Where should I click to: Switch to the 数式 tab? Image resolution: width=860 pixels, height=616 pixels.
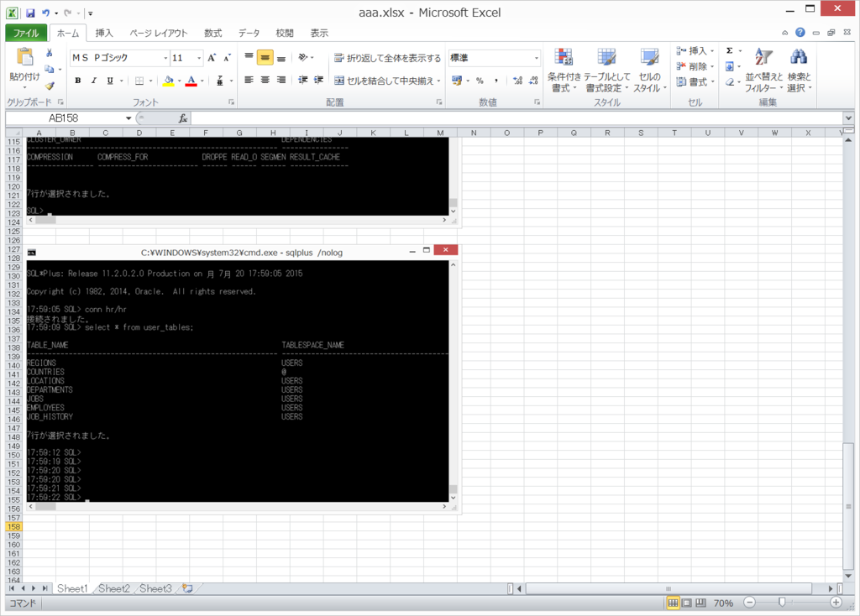[x=212, y=33]
